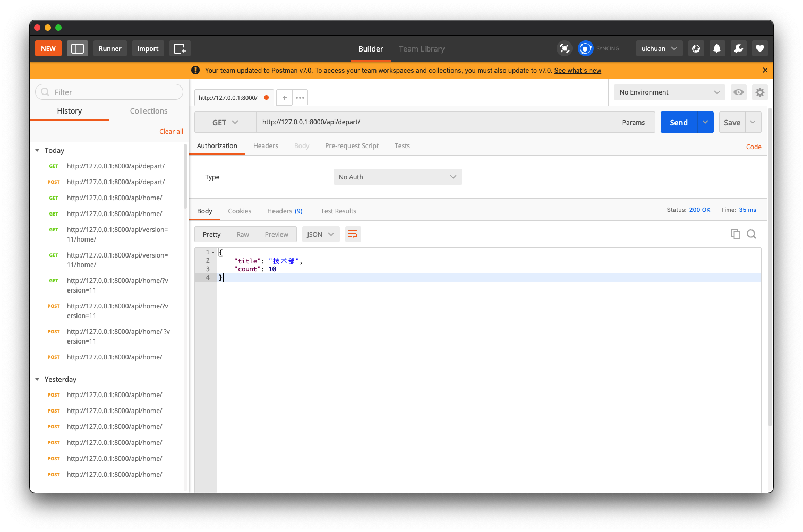Open the browse/globe icon in header
This screenshot has height=532, width=803.
coord(696,48)
